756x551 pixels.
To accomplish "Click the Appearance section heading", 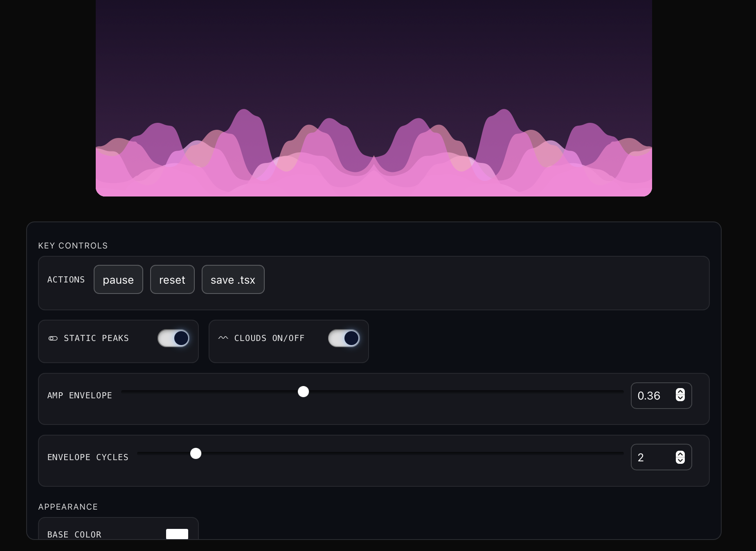I will (68, 507).
